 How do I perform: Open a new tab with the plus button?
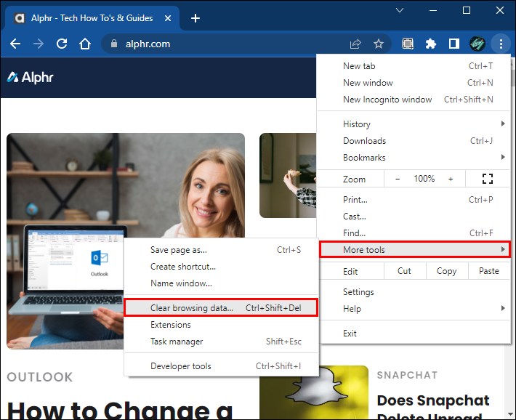[x=195, y=18]
